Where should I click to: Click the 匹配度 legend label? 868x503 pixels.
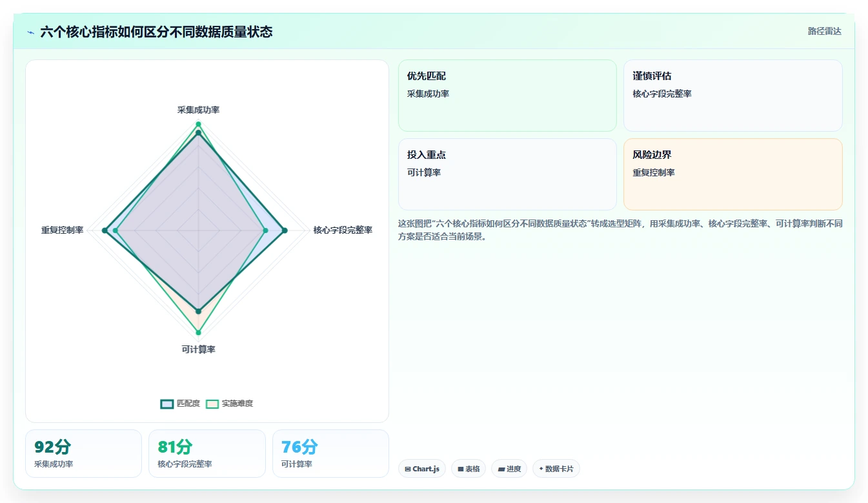(x=188, y=404)
